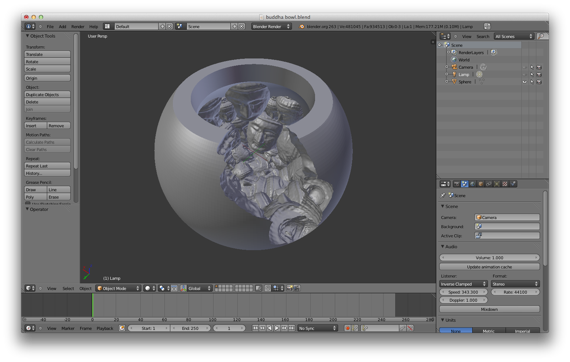The width and height of the screenshot is (570, 362).
Task: Open the World properties tab icon
Action: pyautogui.click(x=473, y=184)
